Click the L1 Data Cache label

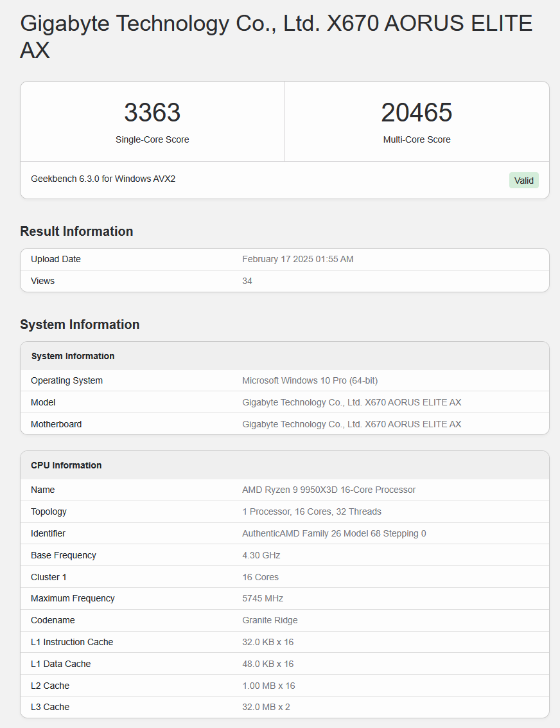[x=61, y=664]
